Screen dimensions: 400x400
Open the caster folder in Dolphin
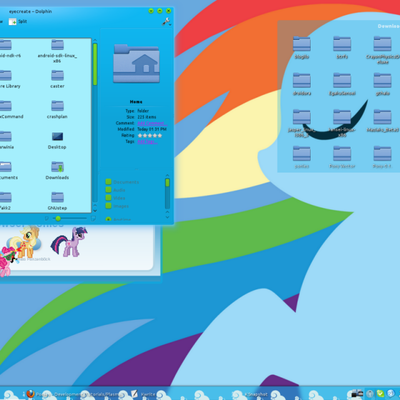click(x=57, y=79)
